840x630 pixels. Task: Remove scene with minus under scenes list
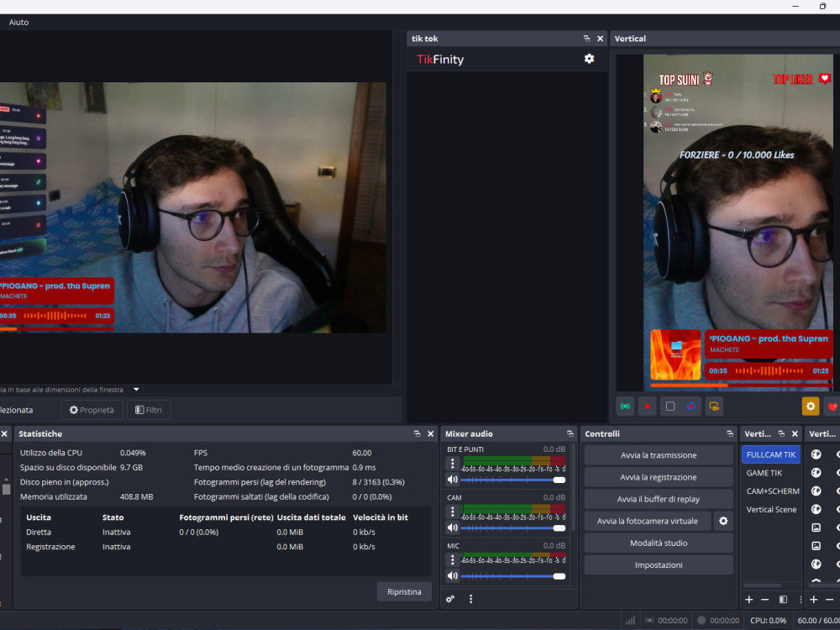[765, 600]
